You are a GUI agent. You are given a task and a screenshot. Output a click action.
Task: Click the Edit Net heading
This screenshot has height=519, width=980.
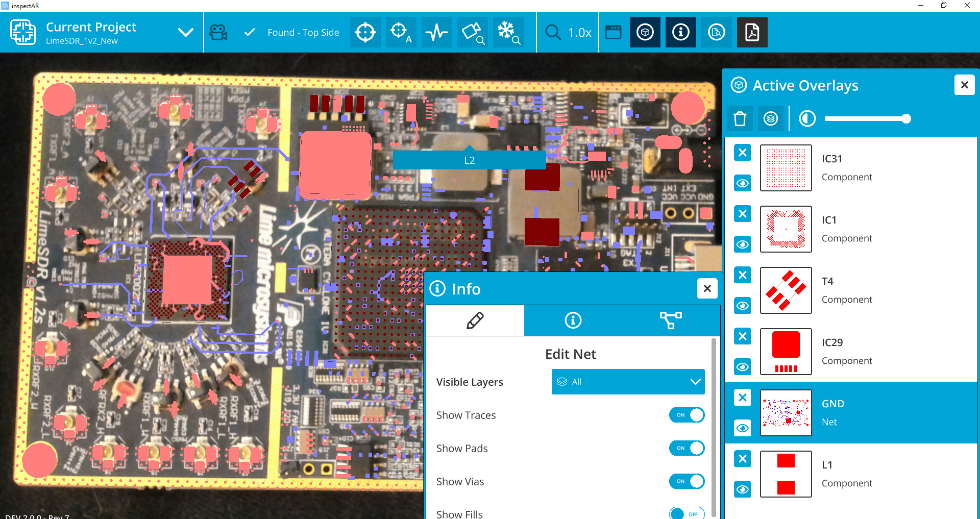click(571, 354)
